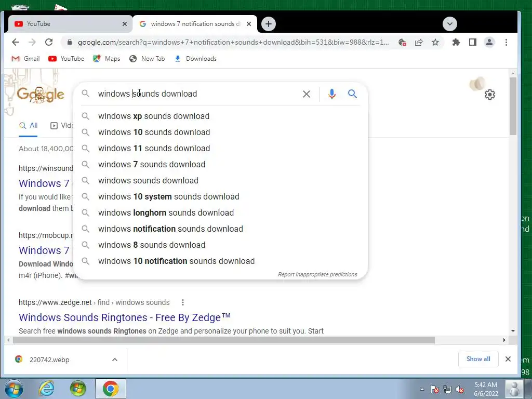Open Windows Sounds Ringtones Zedge result

(125, 317)
